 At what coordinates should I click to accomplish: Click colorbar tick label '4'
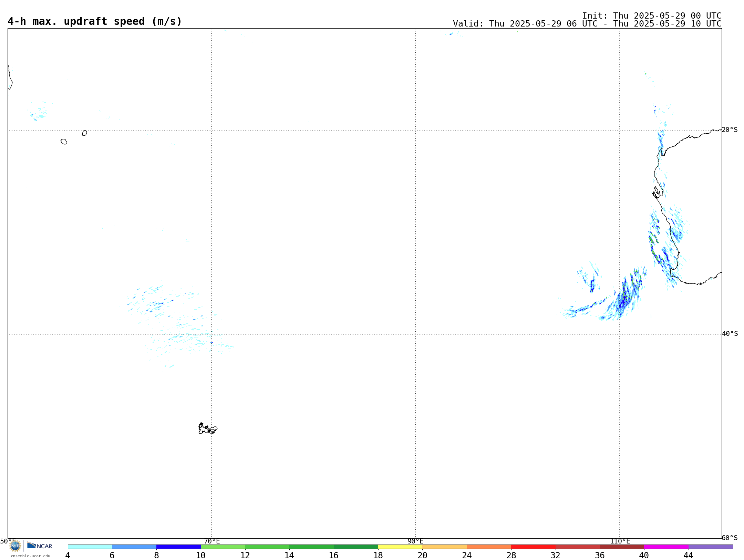click(x=68, y=555)
